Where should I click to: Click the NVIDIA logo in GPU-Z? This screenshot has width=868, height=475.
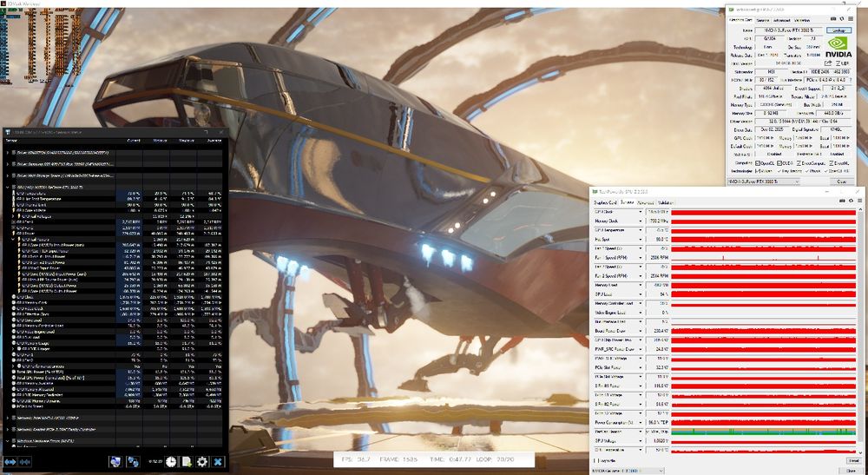click(838, 47)
